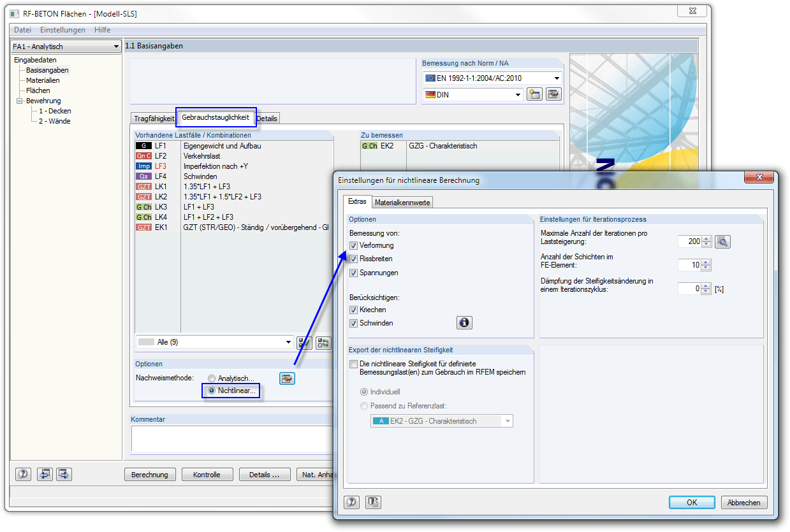Click into the Kommentar text field
790x532 pixels.
pyautogui.click(x=231, y=438)
